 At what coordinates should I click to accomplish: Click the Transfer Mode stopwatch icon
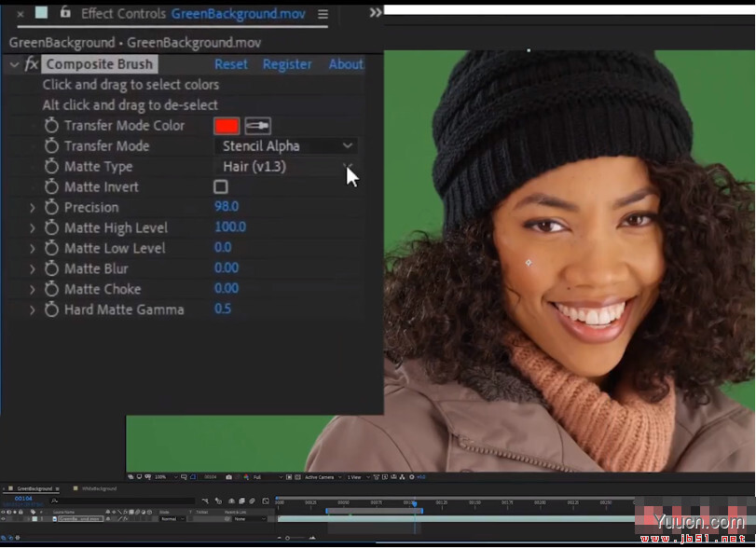pos(51,146)
